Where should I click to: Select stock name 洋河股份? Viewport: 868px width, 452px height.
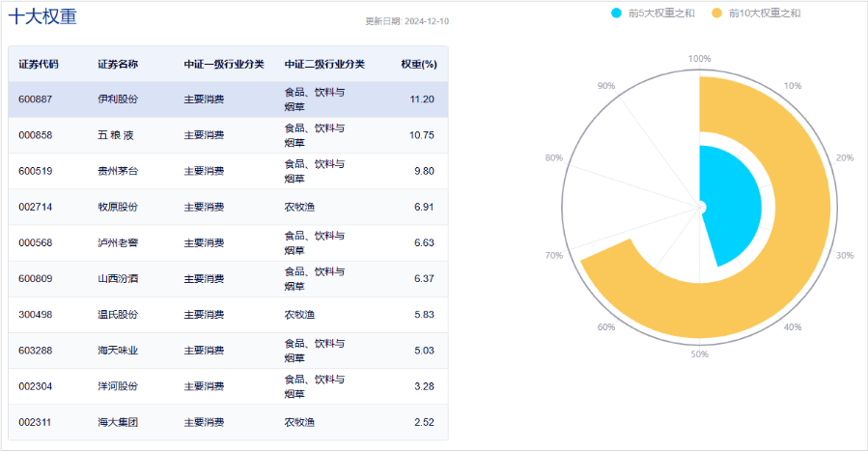[118, 386]
